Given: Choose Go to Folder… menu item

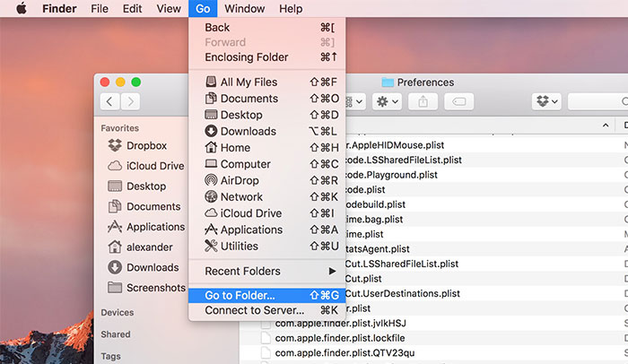Looking at the screenshot, I should 266,296.
